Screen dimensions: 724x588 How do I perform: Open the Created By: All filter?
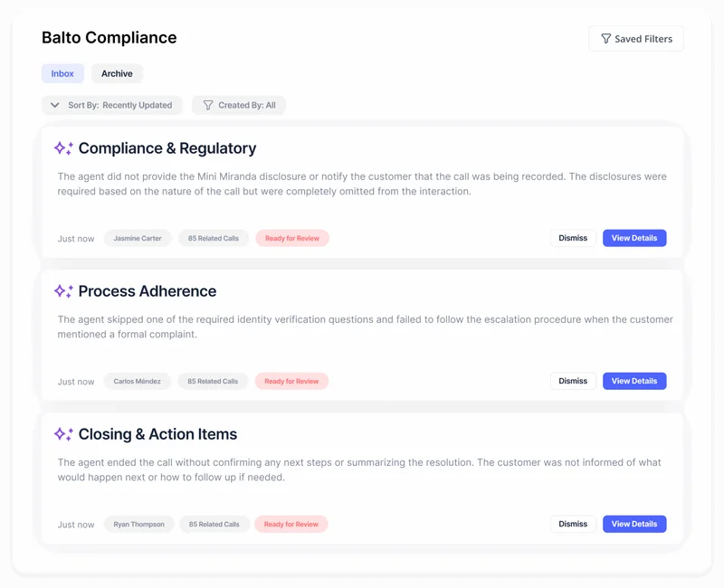tap(239, 105)
